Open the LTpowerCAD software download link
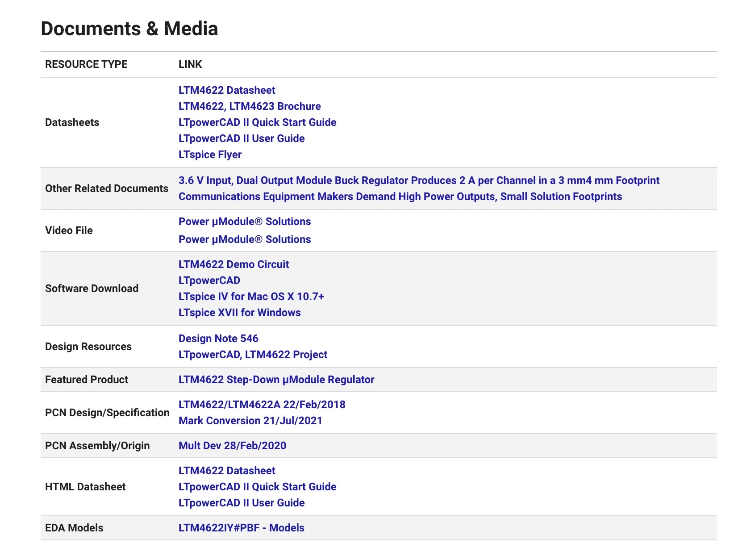This screenshot has width=734, height=560. point(209,280)
